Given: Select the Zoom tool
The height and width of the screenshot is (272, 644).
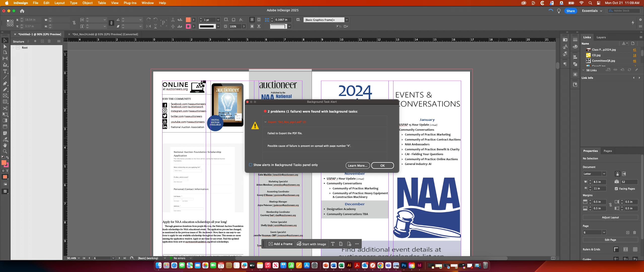Looking at the screenshot, I should click(5, 151).
